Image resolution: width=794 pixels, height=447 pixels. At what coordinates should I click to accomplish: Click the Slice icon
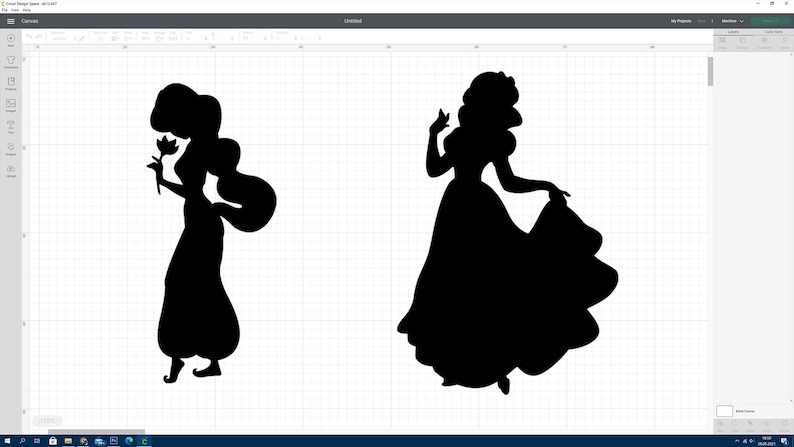coord(721,423)
